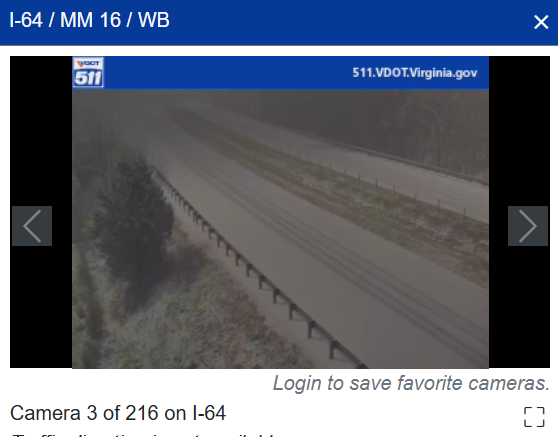Click the black letterbox area above the previous arrow

pyautogui.click(x=41, y=131)
